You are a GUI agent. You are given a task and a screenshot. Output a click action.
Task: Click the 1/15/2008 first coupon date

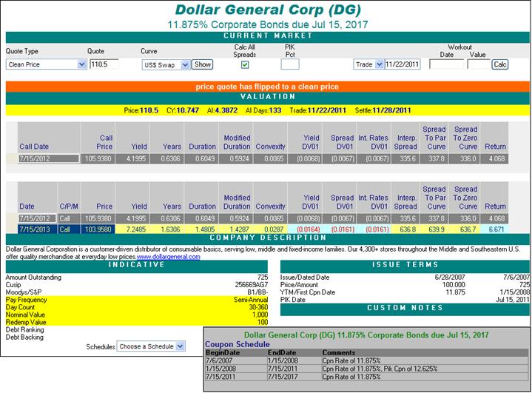(x=514, y=292)
